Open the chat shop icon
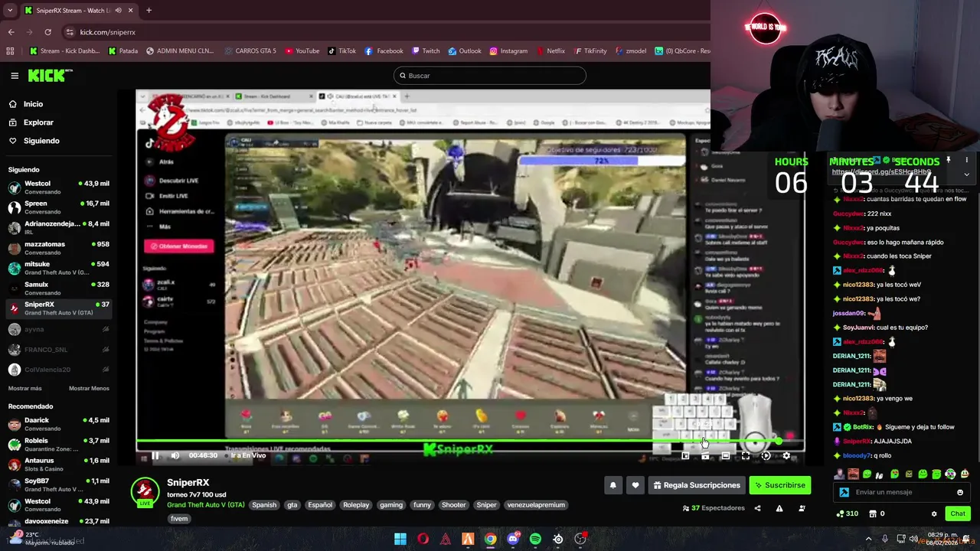Viewport: 980px width, 551px height. click(873, 514)
